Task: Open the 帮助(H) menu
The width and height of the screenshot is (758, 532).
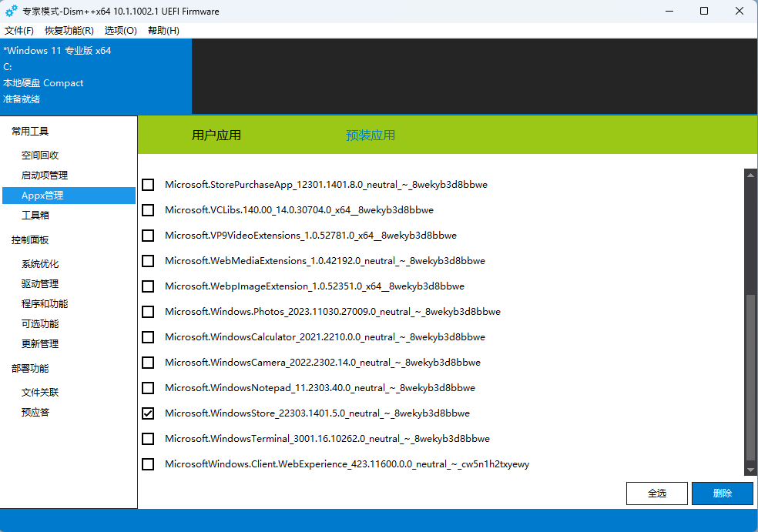Action: [163, 31]
